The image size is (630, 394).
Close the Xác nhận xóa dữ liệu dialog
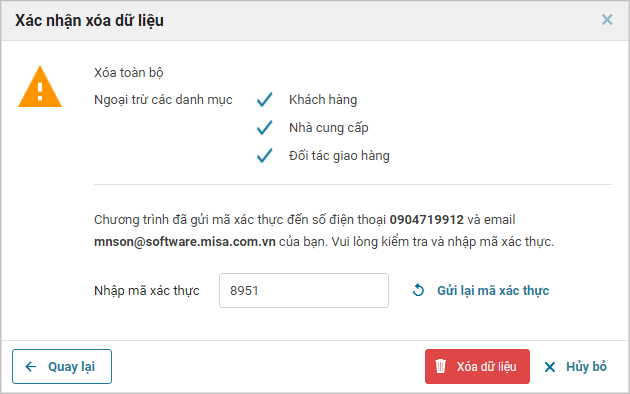(x=607, y=19)
